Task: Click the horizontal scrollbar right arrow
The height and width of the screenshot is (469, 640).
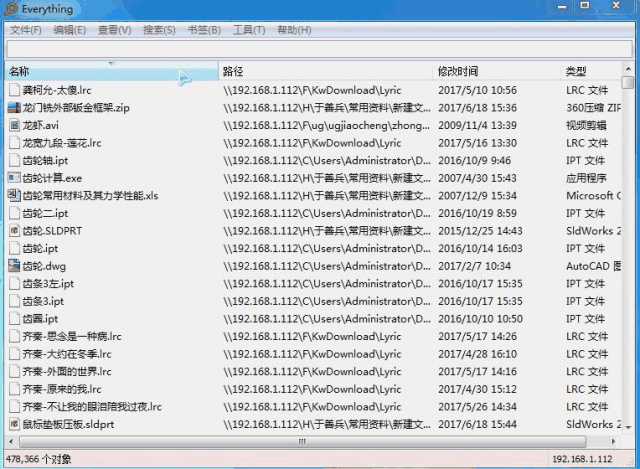Action: click(x=613, y=441)
